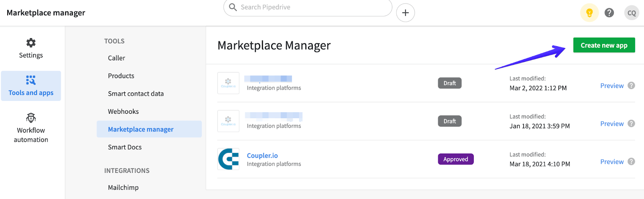The height and width of the screenshot is (199, 644).
Task: Open the help question mark in header
Action: click(609, 13)
